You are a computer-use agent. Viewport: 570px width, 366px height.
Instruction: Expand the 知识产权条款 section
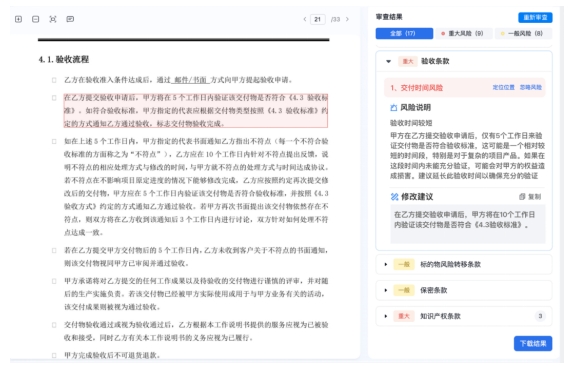(x=386, y=316)
